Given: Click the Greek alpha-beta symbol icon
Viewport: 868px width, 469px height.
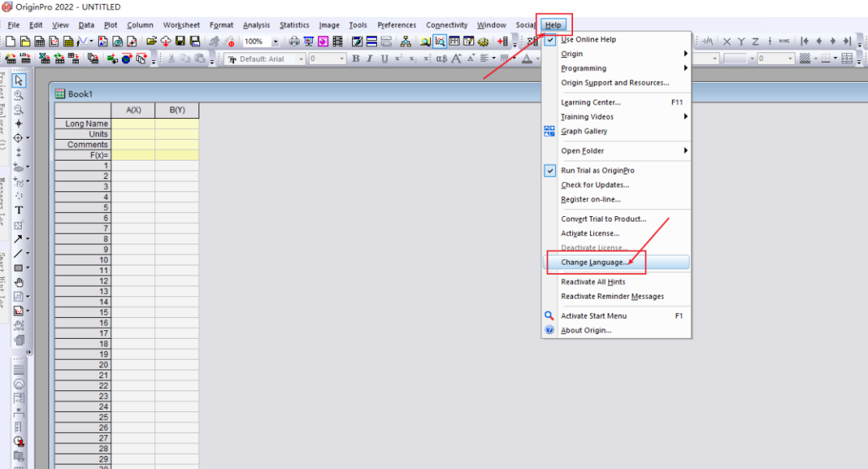Looking at the screenshot, I should (x=441, y=59).
